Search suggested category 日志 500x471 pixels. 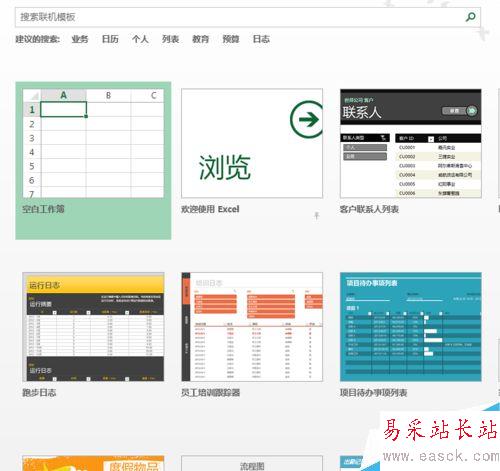tap(261, 39)
